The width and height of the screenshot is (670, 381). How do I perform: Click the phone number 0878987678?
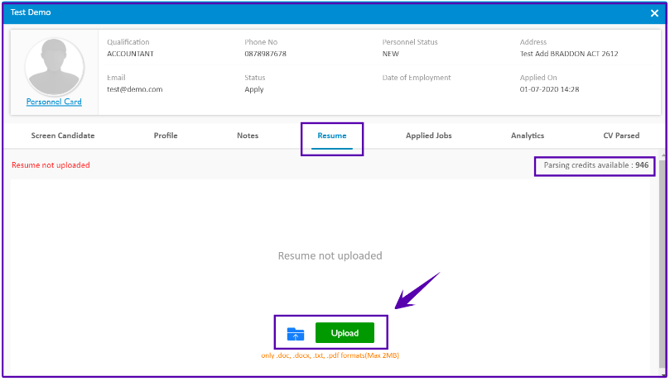pyautogui.click(x=265, y=54)
